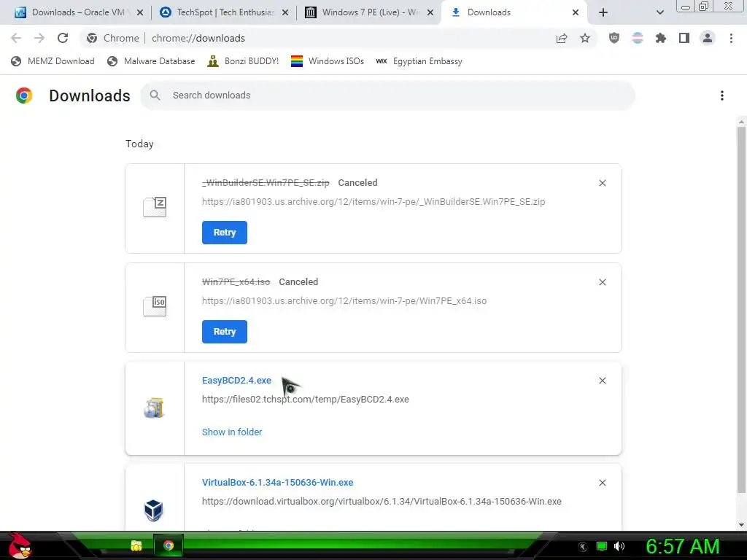Remove Win7PE_x64.iso from the list
Image resolution: width=747 pixels, height=560 pixels.
(x=602, y=282)
